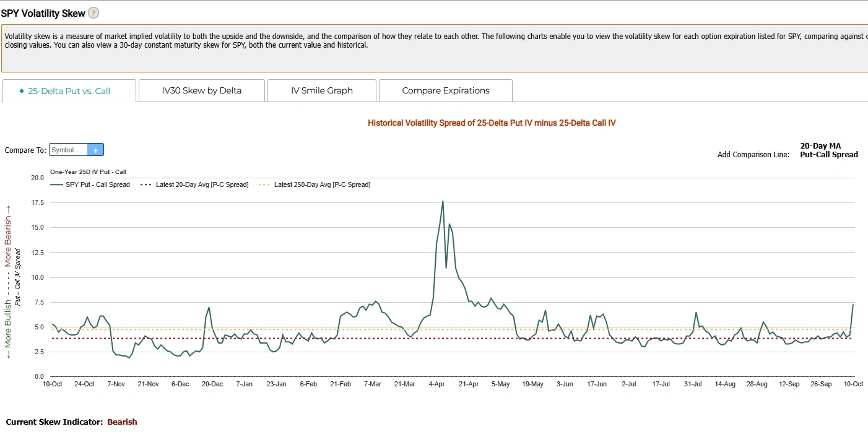Open the IV Smile Graph tab
This screenshot has width=868, height=434.
click(x=322, y=90)
